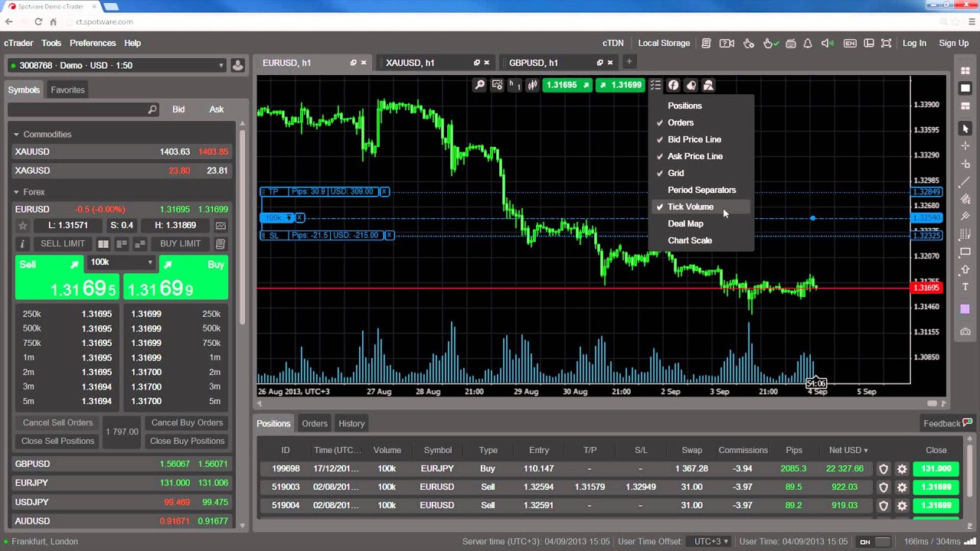Open new EURUSD chart icon beside H: 1.31869

220,226
